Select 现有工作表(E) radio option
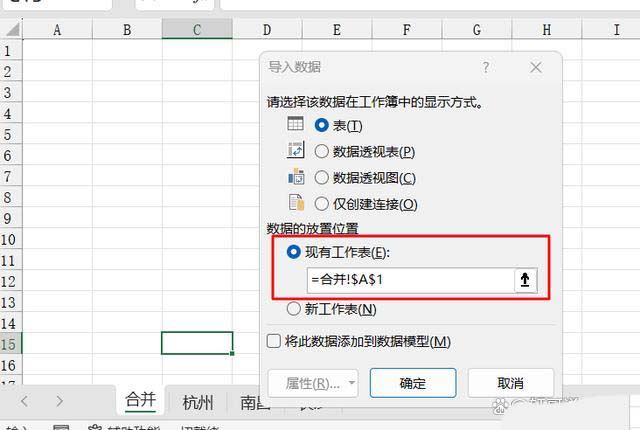The image size is (640, 430). pyautogui.click(x=293, y=252)
